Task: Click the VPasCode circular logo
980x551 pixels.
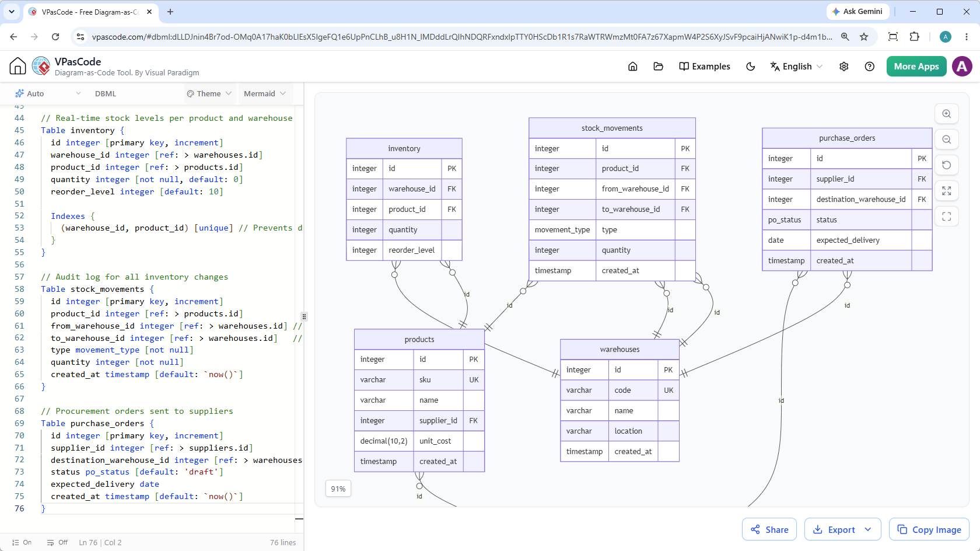Action: coord(41,66)
